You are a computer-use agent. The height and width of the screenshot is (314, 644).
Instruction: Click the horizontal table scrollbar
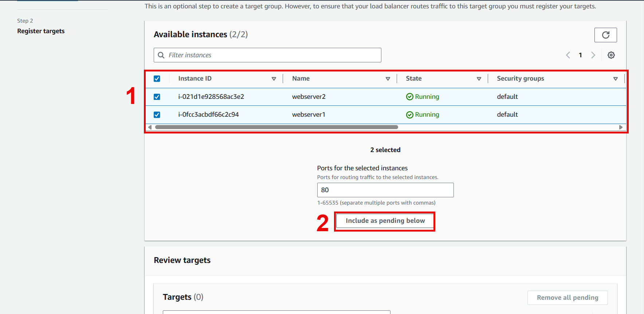coord(276,127)
